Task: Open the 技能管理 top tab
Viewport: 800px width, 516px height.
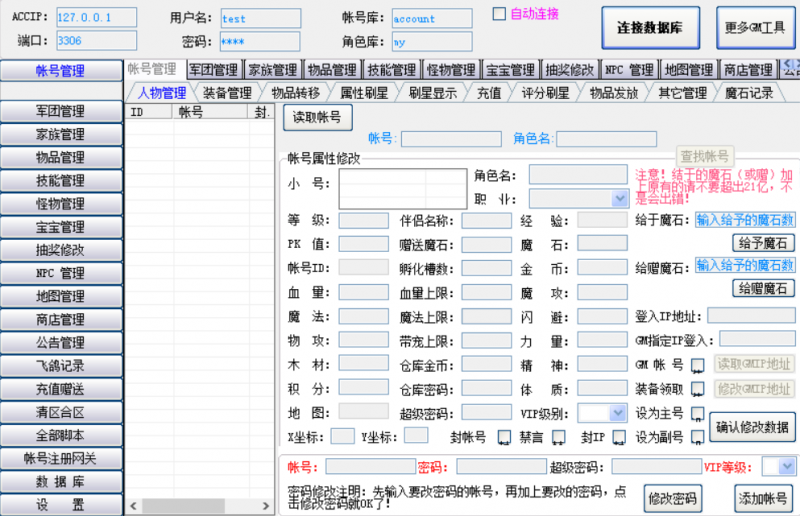Action: coord(391,69)
